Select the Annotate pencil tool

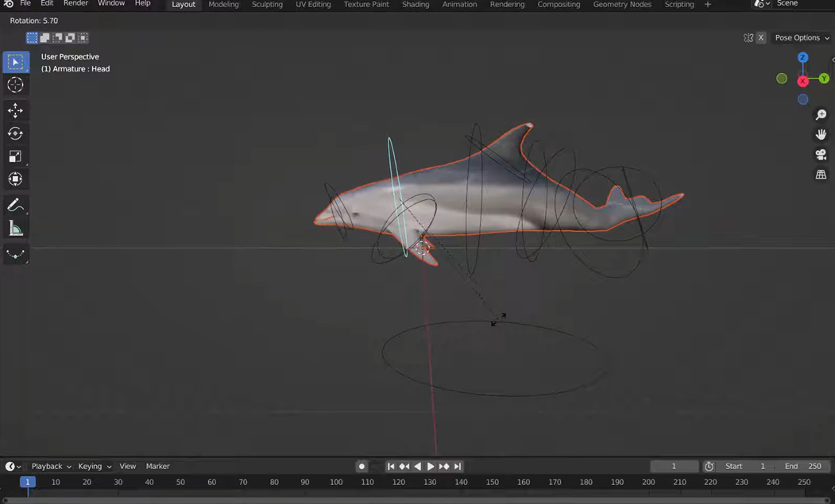pos(15,206)
